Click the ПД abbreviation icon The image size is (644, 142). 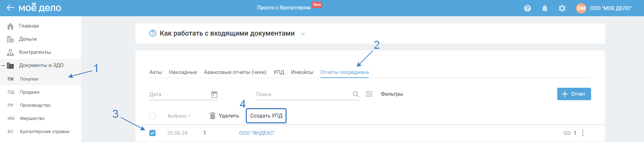click(x=11, y=92)
